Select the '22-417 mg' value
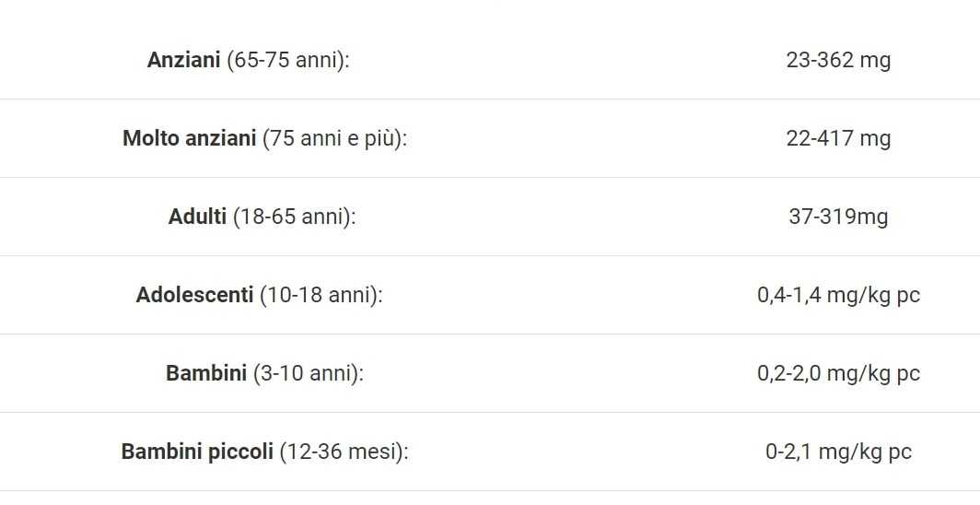This screenshot has height=505, width=980. tap(838, 139)
